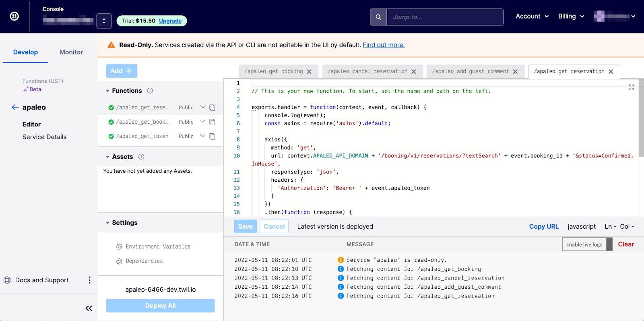Screen dimensions: 644x321
Task: Open the user profile dropdown
Action: [614, 16]
